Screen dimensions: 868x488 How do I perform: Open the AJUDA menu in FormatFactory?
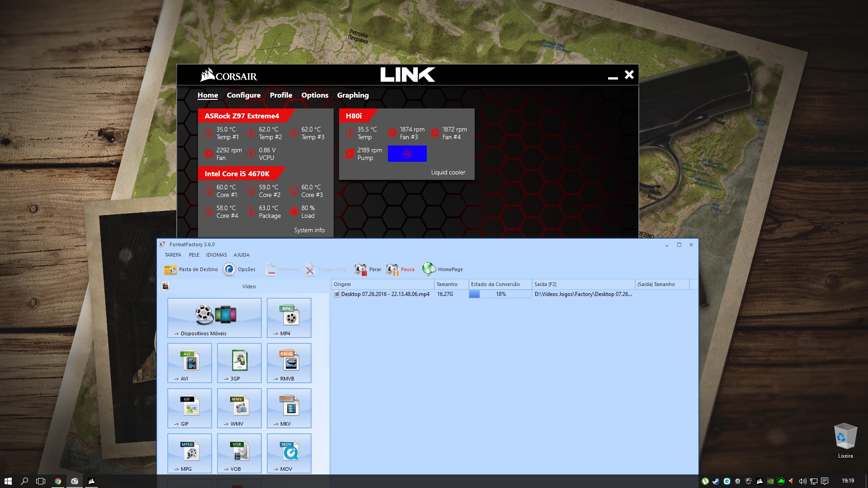click(241, 255)
